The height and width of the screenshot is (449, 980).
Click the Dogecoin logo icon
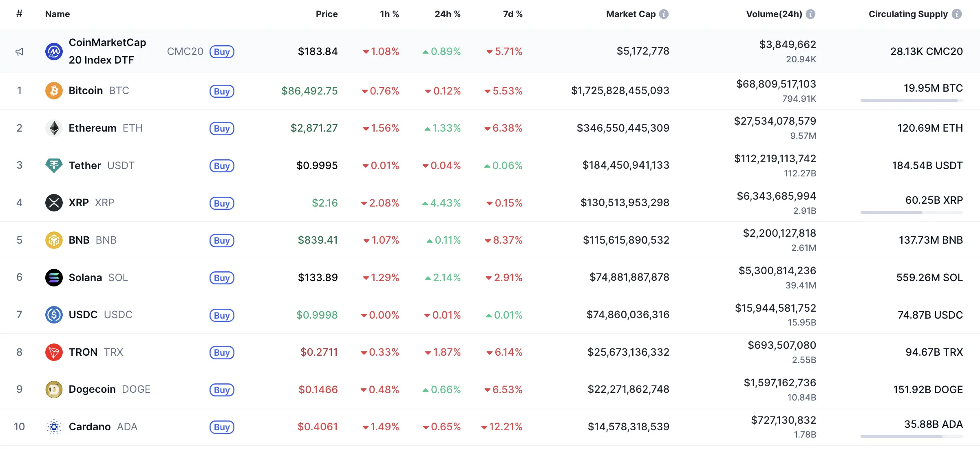(x=54, y=390)
